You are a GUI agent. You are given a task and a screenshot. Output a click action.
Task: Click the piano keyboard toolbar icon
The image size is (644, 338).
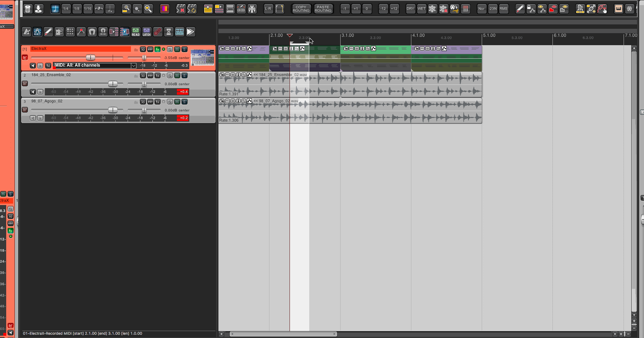[x=618, y=9]
